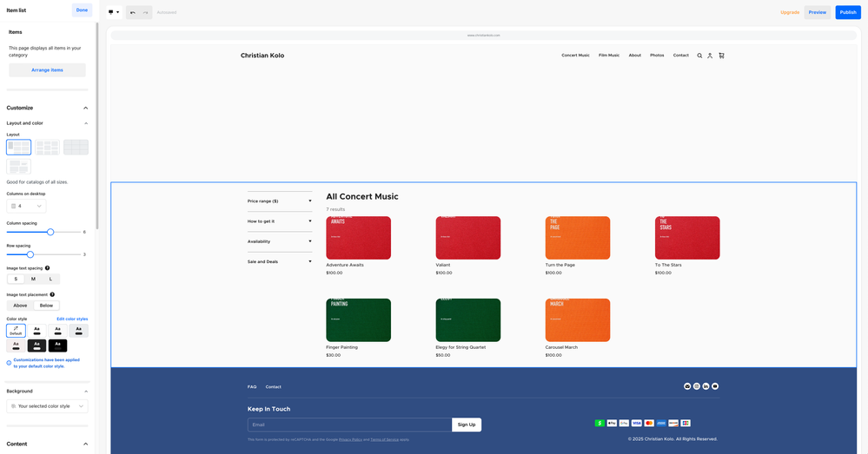
Task: Expand the Sale and Deals filter
Action: (x=280, y=261)
